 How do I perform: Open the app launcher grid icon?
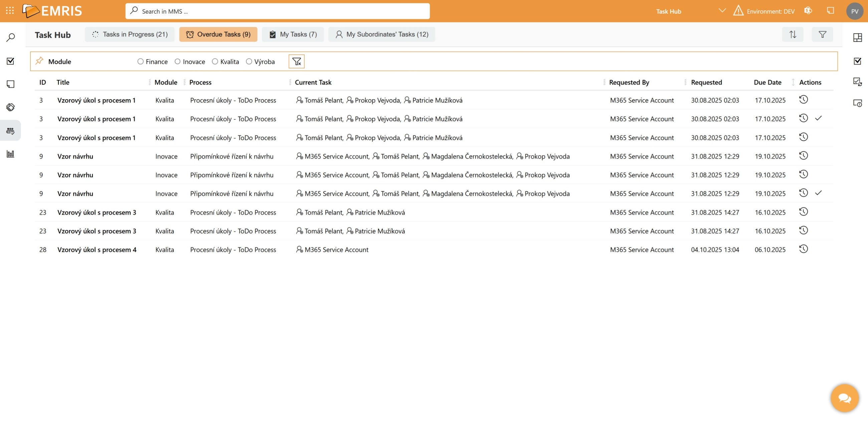point(10,11)
